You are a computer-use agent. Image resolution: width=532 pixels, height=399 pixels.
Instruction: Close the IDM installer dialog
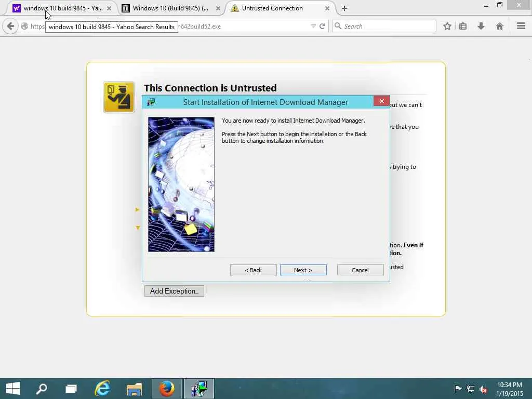[381, 101]
